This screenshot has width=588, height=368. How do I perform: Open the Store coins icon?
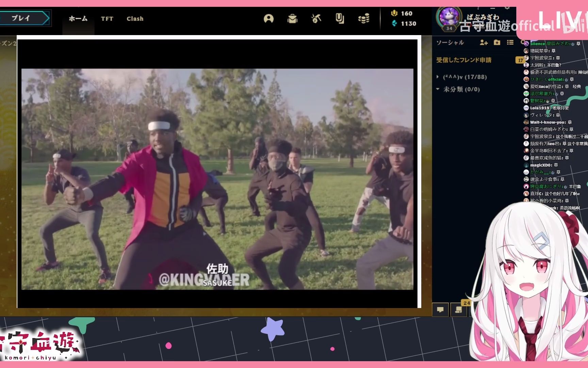coord(364,19)
